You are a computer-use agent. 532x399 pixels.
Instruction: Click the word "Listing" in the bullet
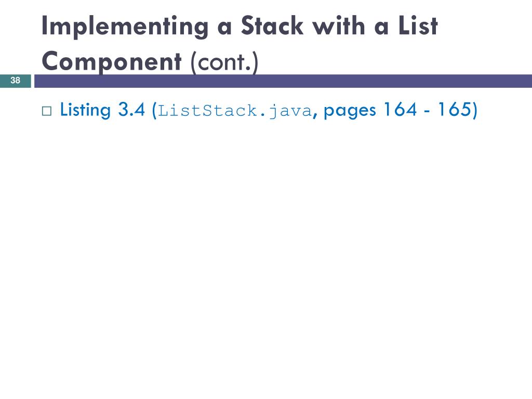pos(86,110)
